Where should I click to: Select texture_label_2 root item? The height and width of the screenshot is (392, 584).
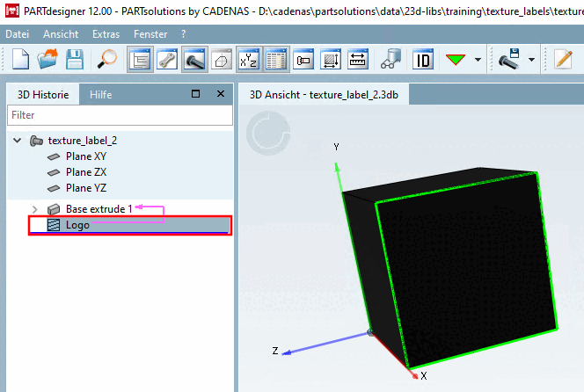click(83, 141)
